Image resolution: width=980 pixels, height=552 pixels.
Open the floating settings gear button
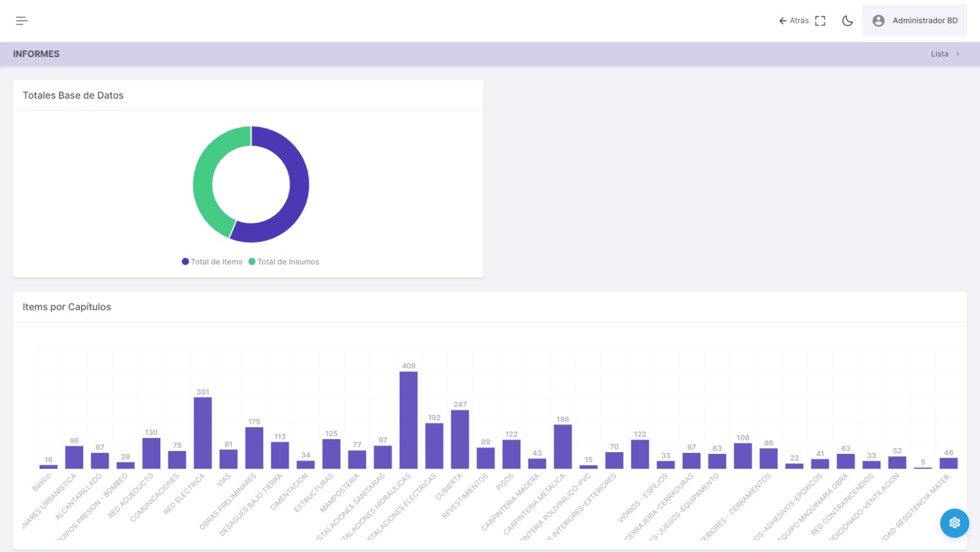(x=954, y=523)
